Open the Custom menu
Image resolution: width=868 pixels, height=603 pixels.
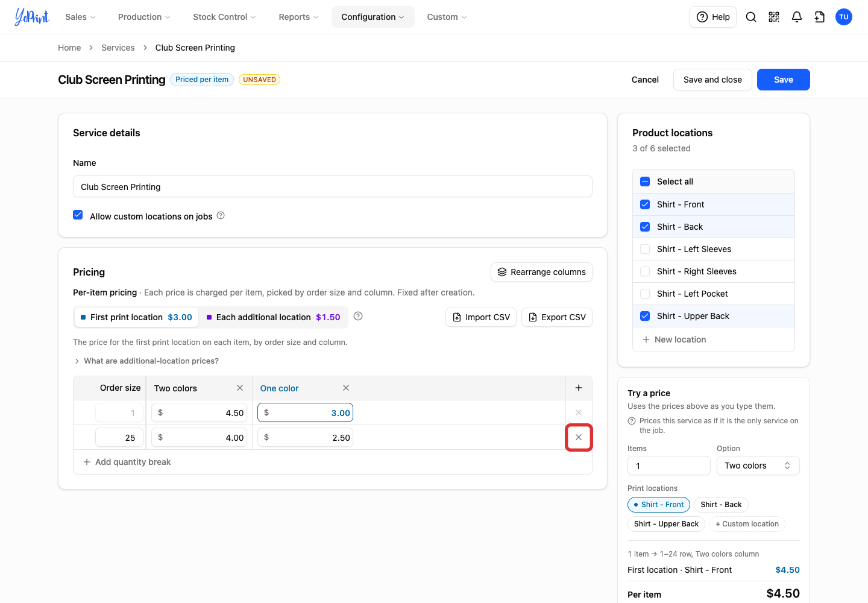(447, 17)
